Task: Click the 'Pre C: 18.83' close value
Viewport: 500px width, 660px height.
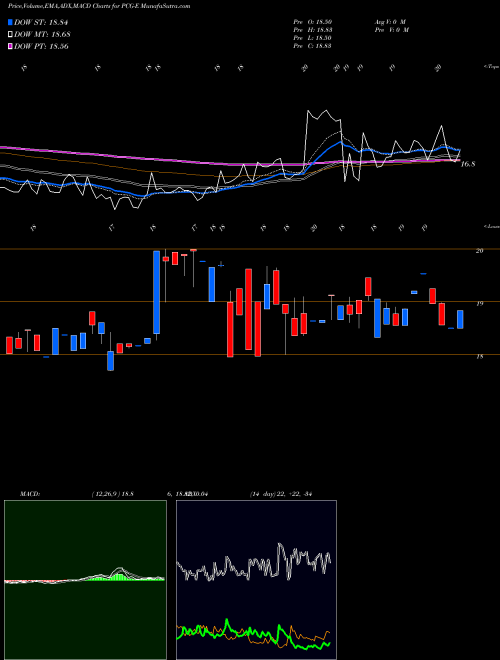Action: point(313,46)
